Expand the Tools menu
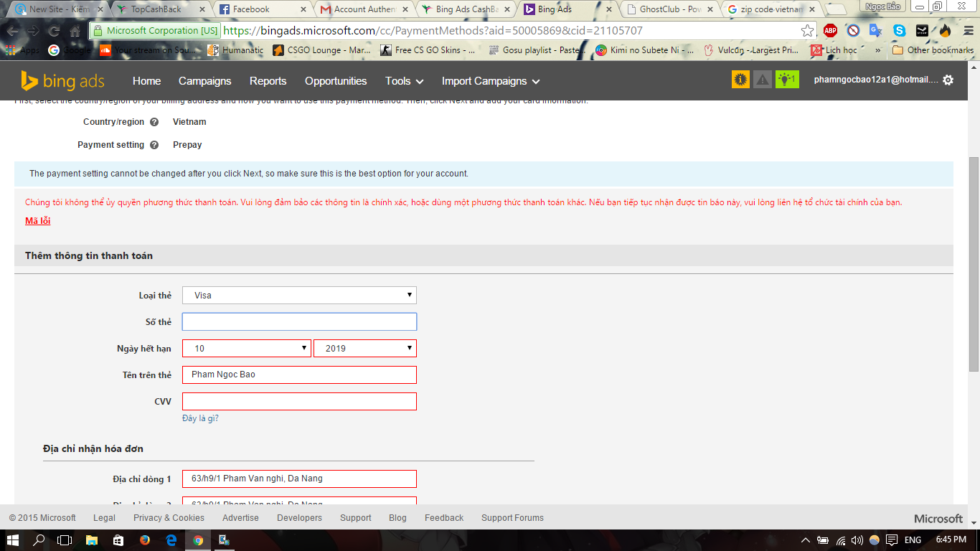The width and height of the screenshot is (980, 551). point(405,81)
